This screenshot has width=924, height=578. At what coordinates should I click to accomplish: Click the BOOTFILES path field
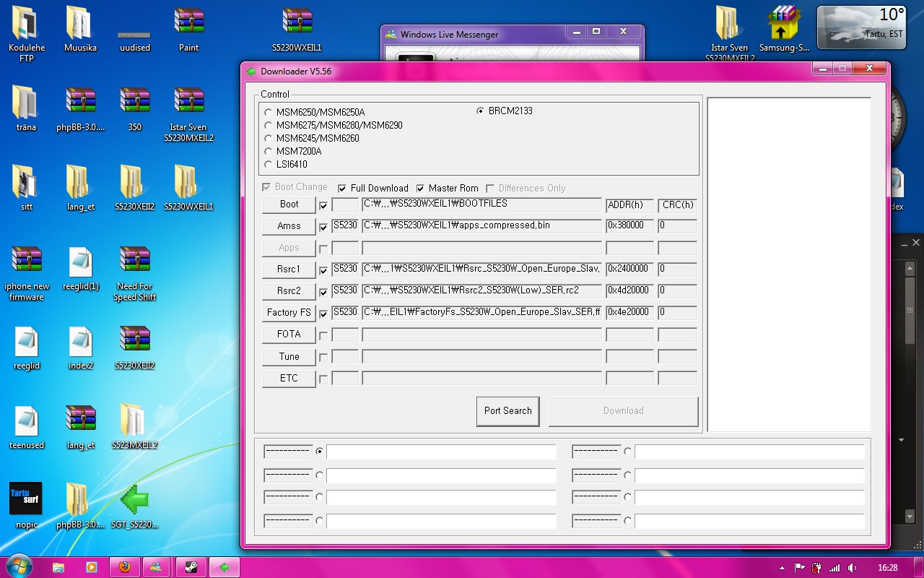click(x=481, y=204)
